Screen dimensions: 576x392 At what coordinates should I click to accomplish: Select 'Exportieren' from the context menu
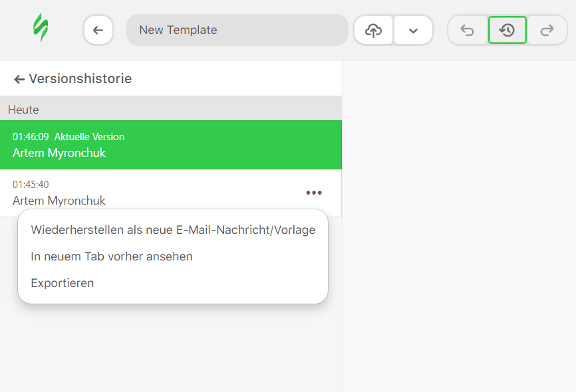[62, 283]
